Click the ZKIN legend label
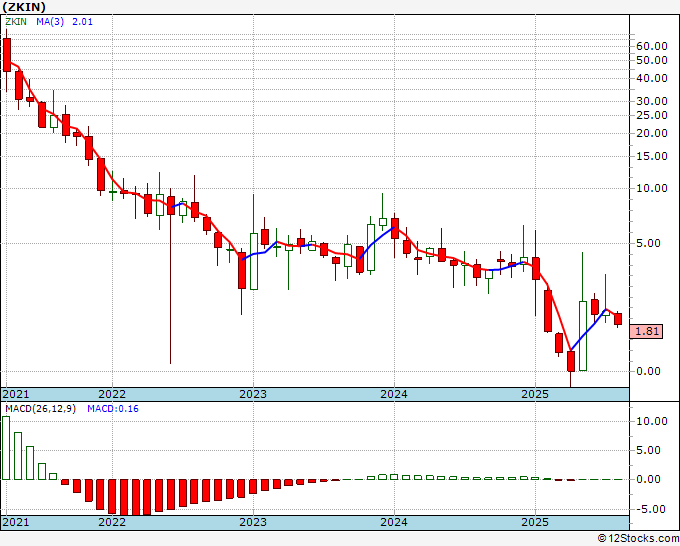Viewport: 680px width, 546px height. pyautogui.click(x=16, y=22)
